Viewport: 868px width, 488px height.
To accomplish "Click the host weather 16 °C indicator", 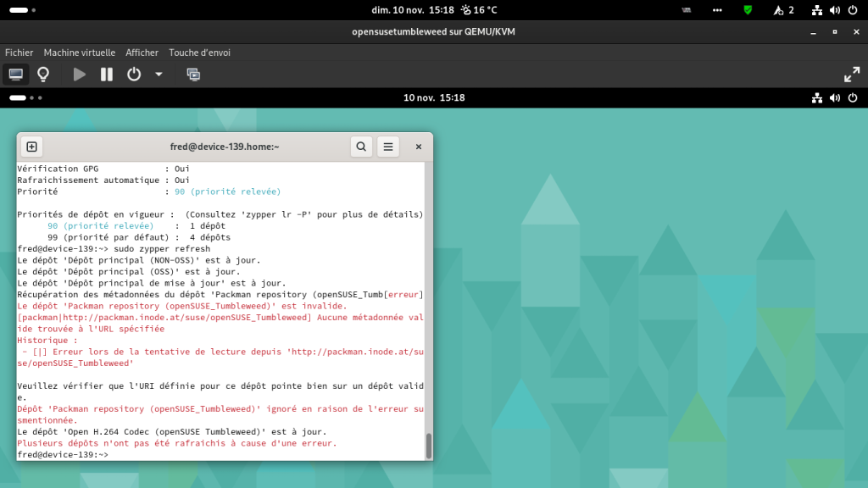I will tap(480, 10).
